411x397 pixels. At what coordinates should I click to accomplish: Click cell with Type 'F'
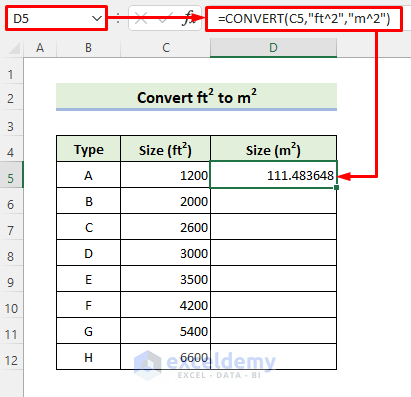[89, 305]
